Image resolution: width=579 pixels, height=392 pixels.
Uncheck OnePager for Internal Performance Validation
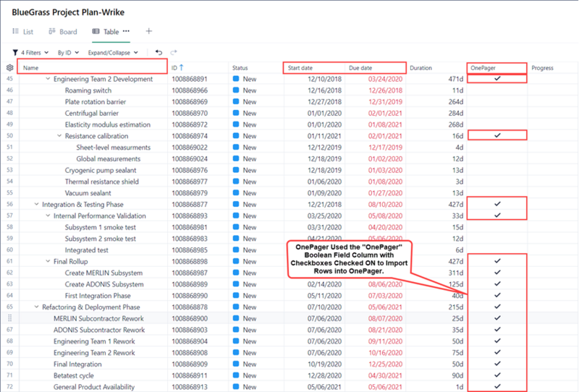pos(497,216)
